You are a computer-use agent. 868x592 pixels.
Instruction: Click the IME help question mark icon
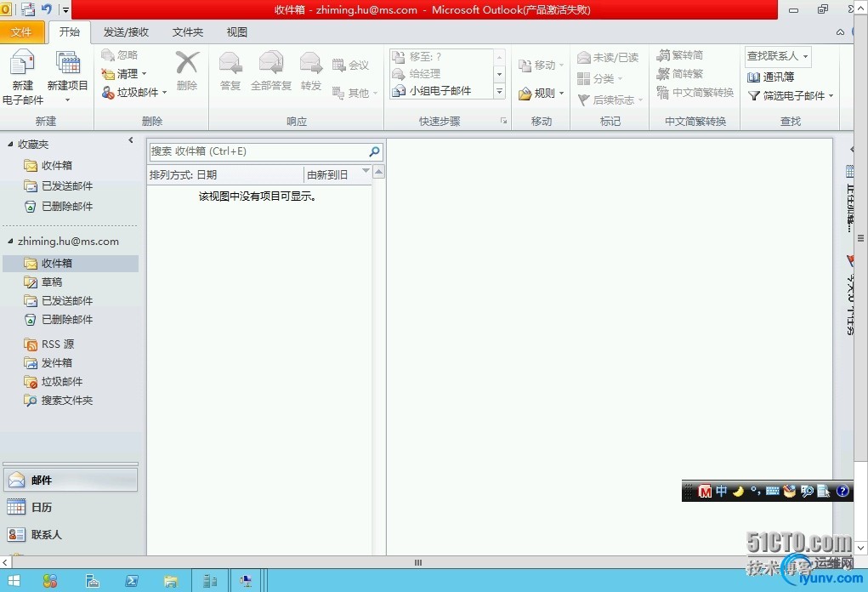click(842, 491)
